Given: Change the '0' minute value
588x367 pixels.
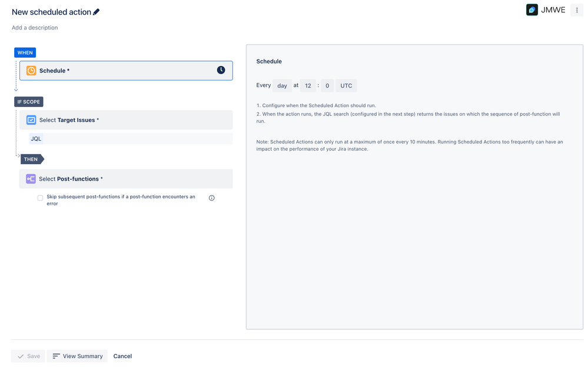Looking at the screenshot, I should (327, 85).
